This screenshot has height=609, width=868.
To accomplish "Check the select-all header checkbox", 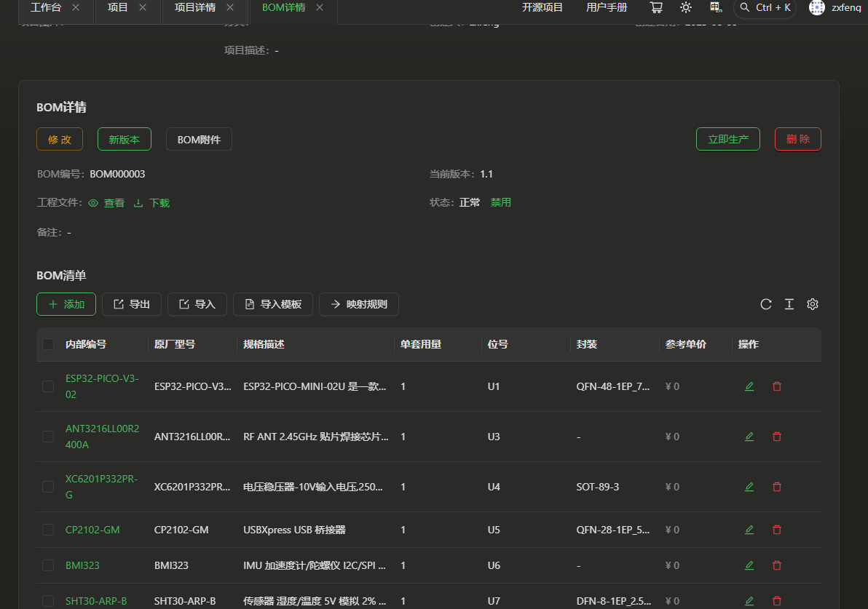I will (48, 344).
